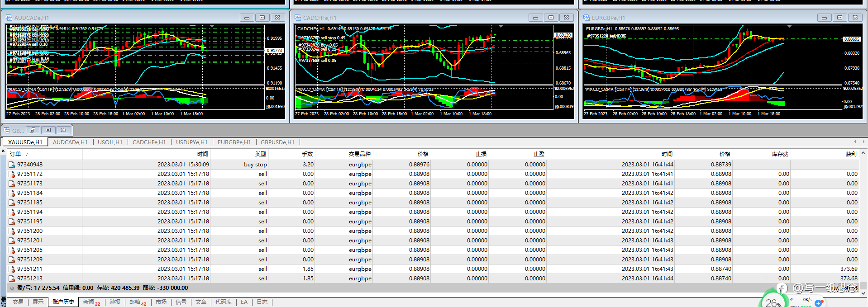Click the AUDCADe chart window icon
This screenshot has height=307, width=868.
pyautogui.click(x=9, y=18)
